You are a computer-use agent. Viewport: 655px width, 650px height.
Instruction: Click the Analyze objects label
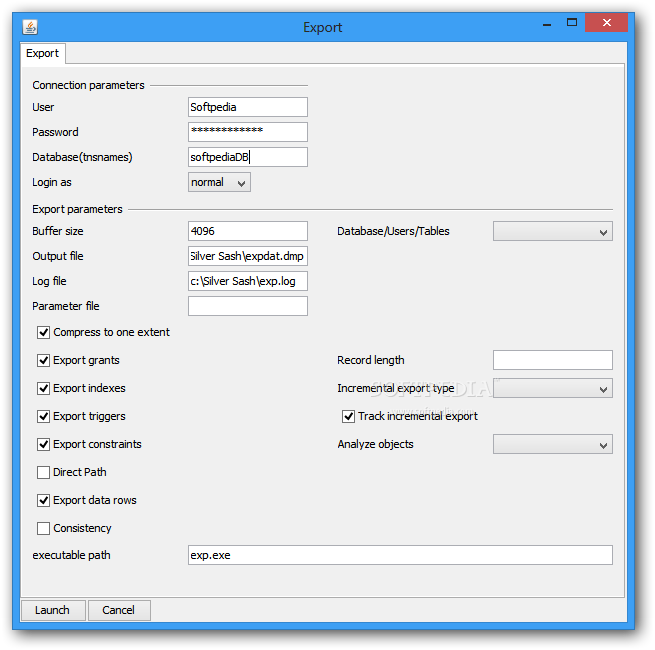click(x=375, y=444)
